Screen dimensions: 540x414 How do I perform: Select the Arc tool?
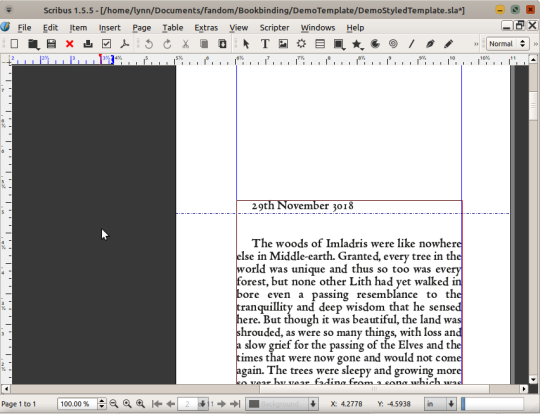(x=375, y=44)
